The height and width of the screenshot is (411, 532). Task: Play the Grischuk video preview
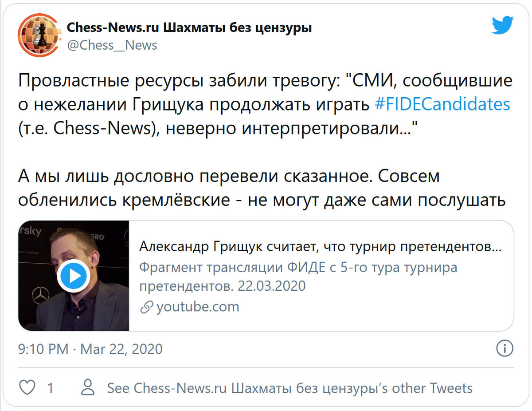[x=74, y=276]
